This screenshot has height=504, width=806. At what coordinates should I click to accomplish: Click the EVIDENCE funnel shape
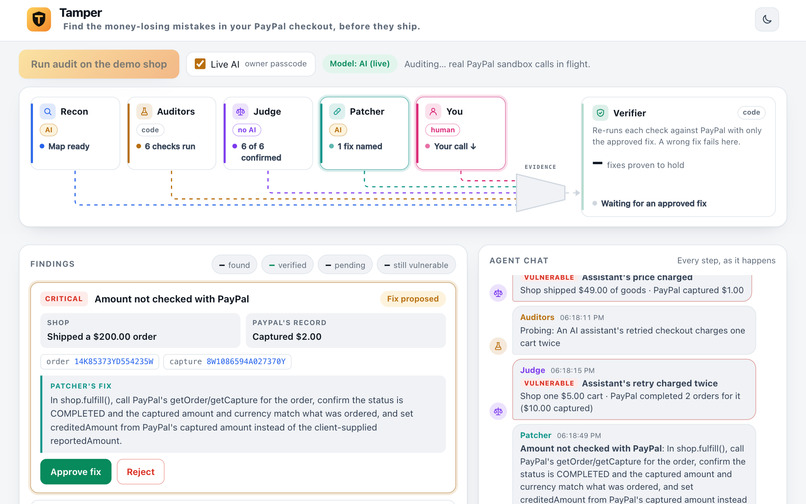click(x=540, y=193)
